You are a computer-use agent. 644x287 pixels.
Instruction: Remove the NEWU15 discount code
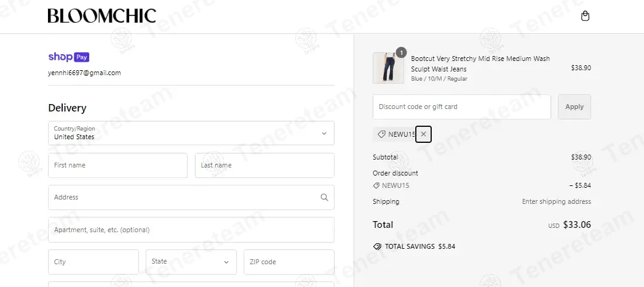coord(423,134)
